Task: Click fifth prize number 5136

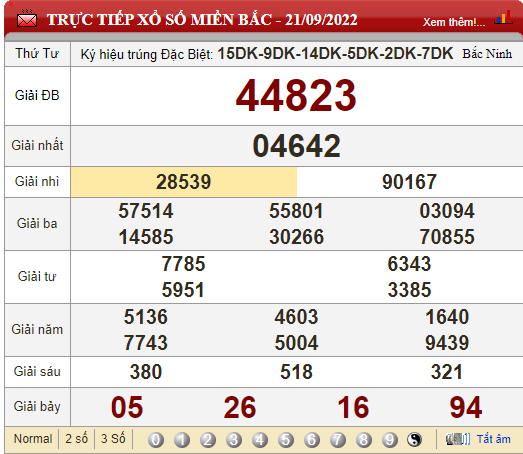Action: [146, 317]
